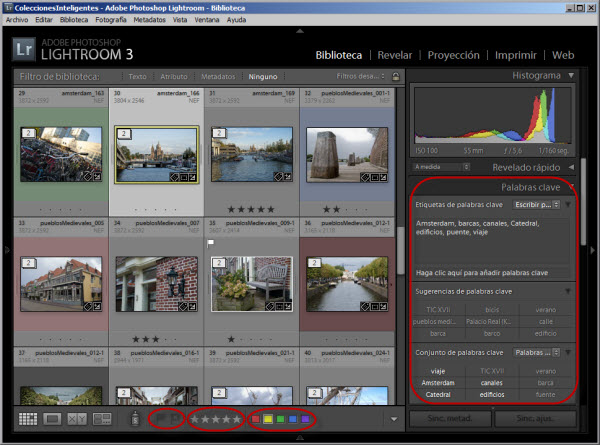Open the Archivo menu
The height and width of the screenshot is (445, 600).
click(17, 20)
